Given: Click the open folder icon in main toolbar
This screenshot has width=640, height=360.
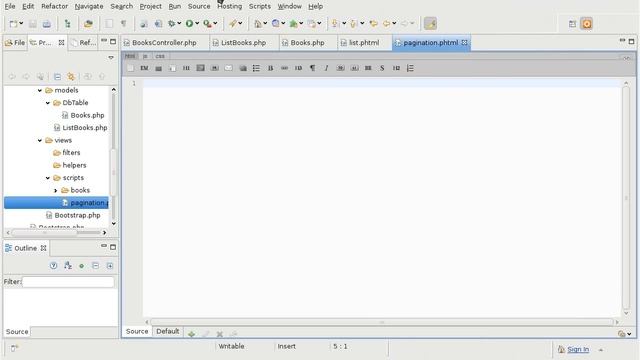Looking at the screenshot, I should tap(88, 24).
